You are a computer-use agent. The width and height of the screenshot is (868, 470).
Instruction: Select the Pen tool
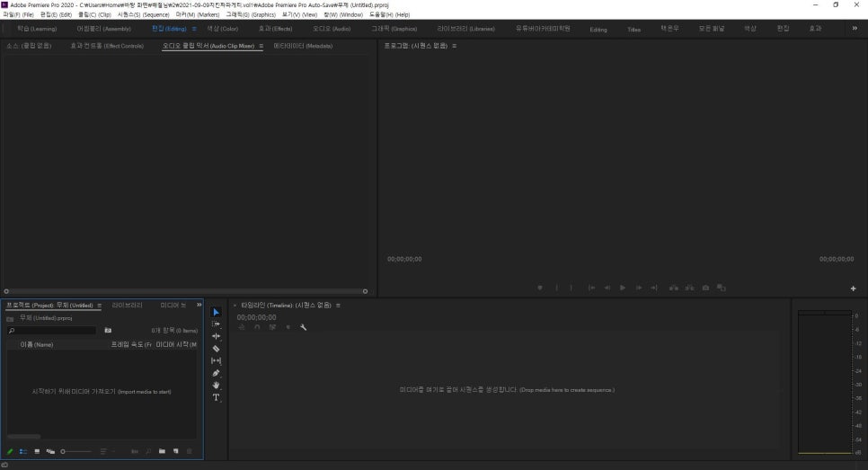[216, 373]
